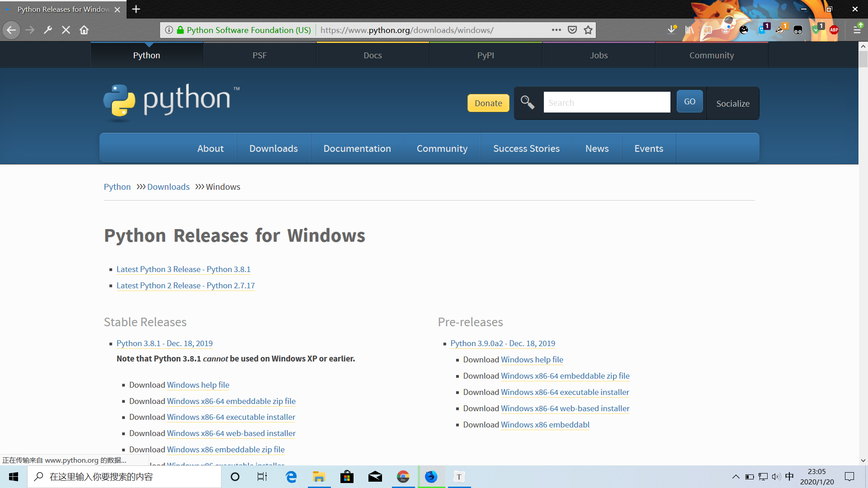868x488 pixels.
Task: Open the Documentation menu
Action: coord(357,148)
